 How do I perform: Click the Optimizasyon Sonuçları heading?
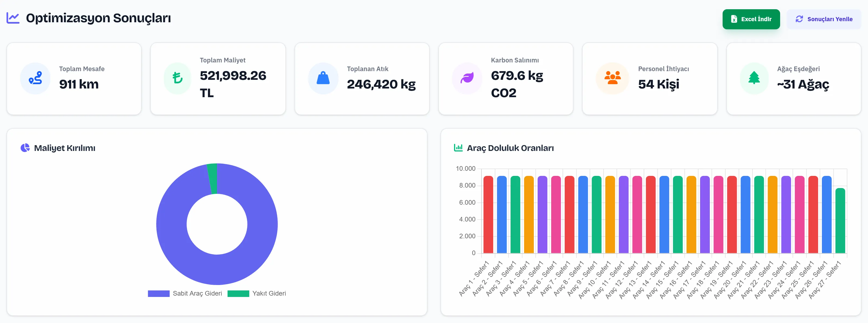point(98,18)
